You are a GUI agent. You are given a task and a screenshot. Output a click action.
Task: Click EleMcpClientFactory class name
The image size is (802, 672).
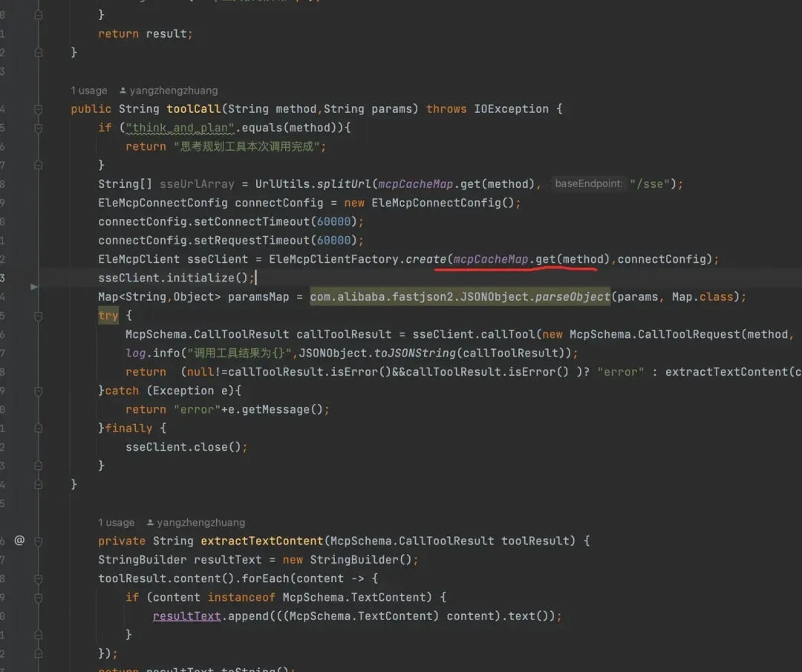pyautogui.click(x=333, y=259)
